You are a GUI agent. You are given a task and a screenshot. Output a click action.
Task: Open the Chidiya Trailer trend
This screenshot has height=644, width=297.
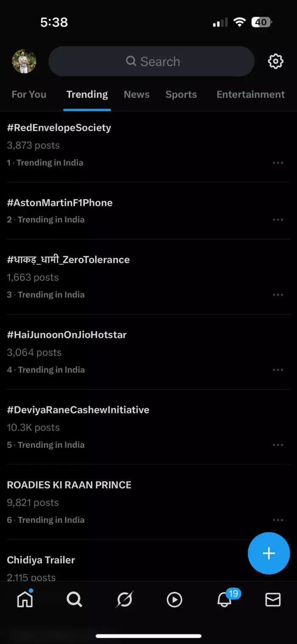(41, 560)
